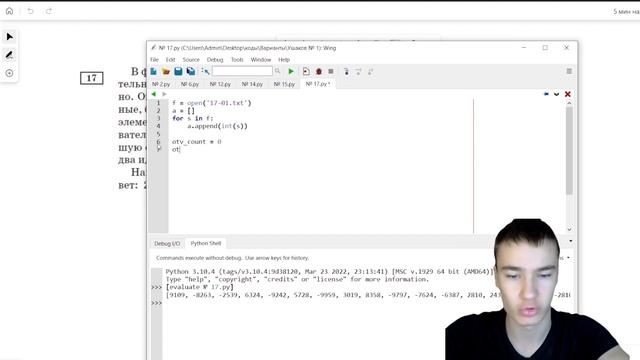Click the editor vertical scrollbar thumb

[x=569, y=151]
